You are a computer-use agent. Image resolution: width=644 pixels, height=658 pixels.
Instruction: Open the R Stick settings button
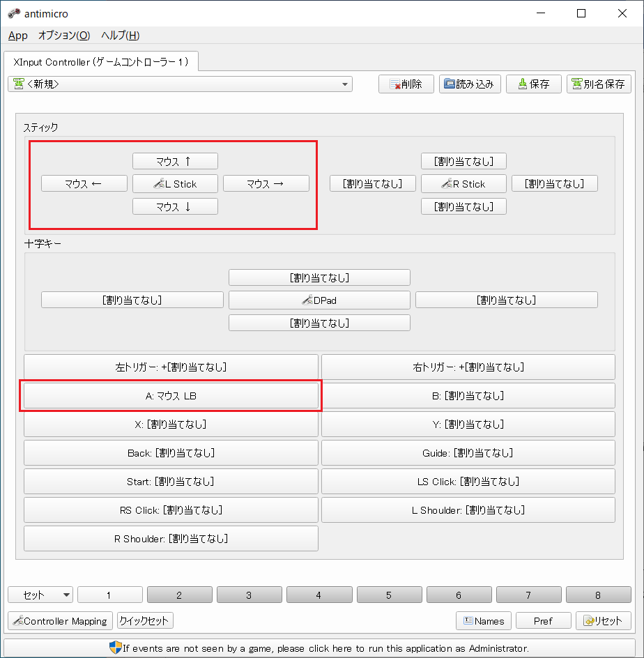463,184
